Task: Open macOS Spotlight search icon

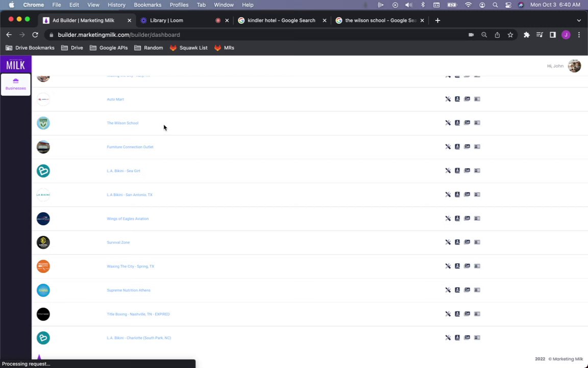Action: [x=496, y=5]
